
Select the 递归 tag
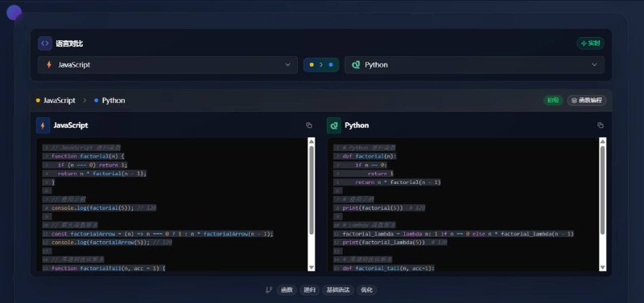pyautogui.click(x=309, y=290)
